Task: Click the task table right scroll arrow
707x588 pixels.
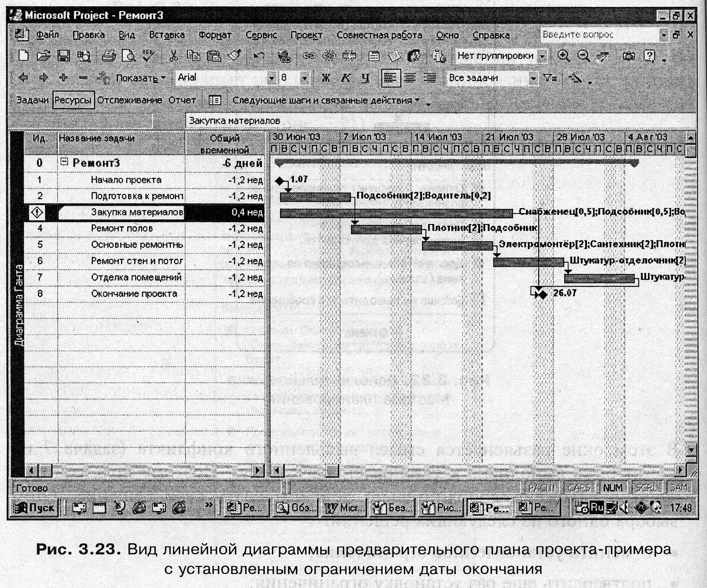Action: (x=258, y=470)
